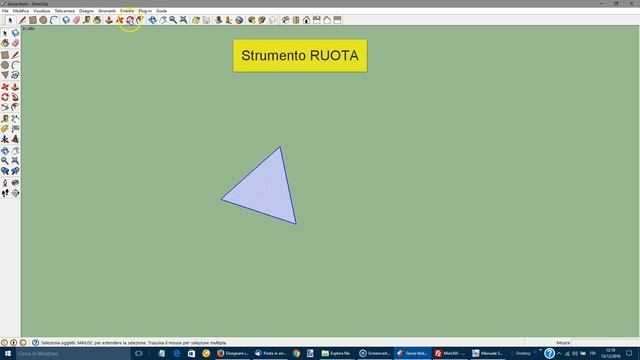Pick the Rotate tool in the left palette
Image resolution: width=640 pixels, height=360 pixels.
(5, 97)
